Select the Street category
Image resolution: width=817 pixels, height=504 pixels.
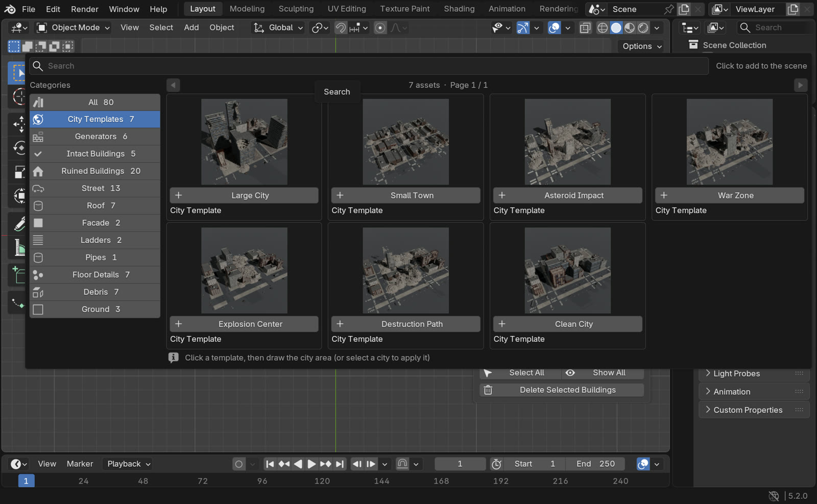point(95,188)
